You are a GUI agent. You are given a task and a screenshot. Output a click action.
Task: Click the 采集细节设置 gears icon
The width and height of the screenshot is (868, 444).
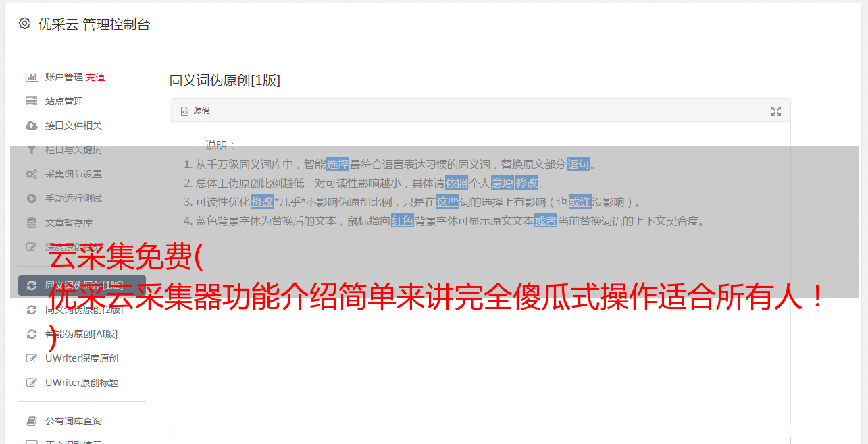click(31, 174)
